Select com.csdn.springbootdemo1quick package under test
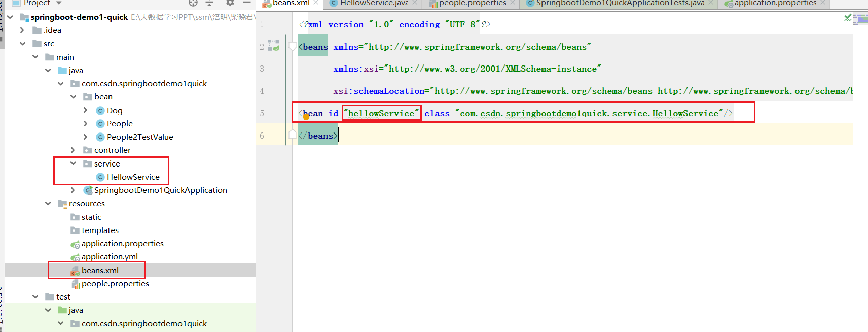Screen dimensions: 868x332 [x=139, y=324]
